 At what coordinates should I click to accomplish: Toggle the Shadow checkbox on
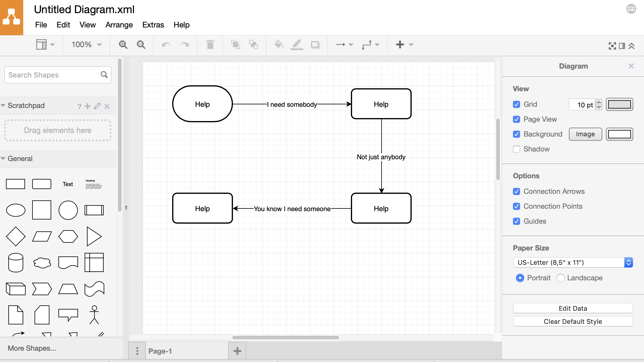[517, 149]
